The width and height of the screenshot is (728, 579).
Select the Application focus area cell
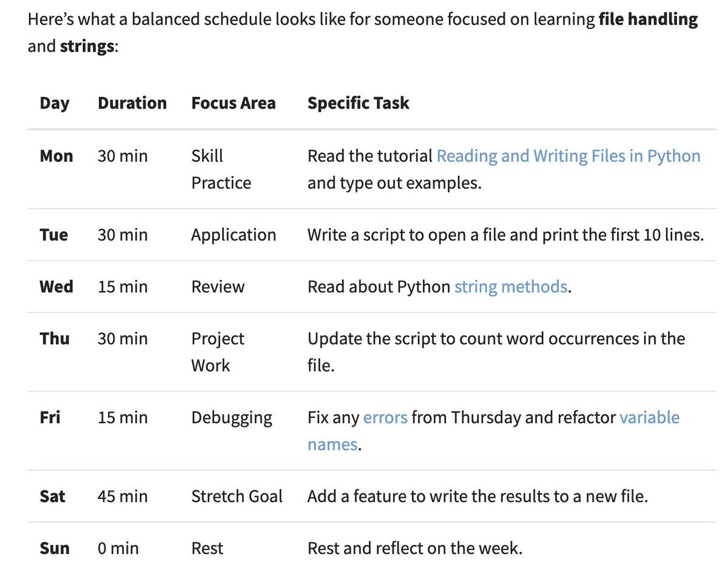(x=234, y=235)
